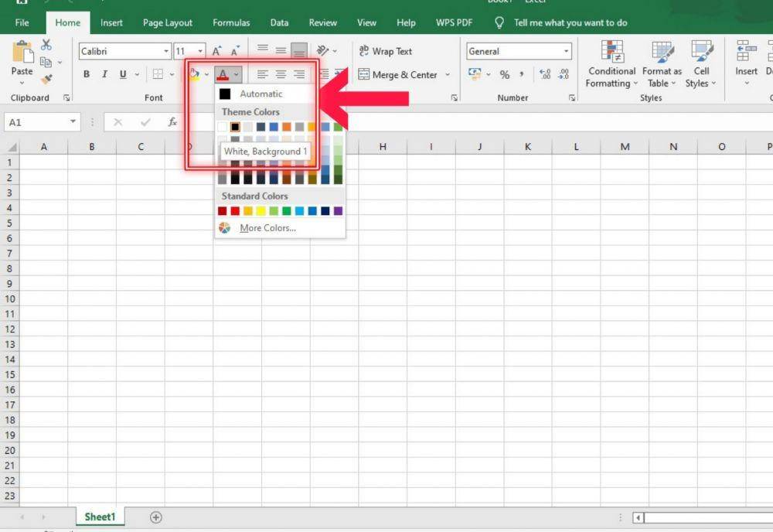773x532 pixels.
Task: Click Increase Decimal icon
Action: [545, 74]
